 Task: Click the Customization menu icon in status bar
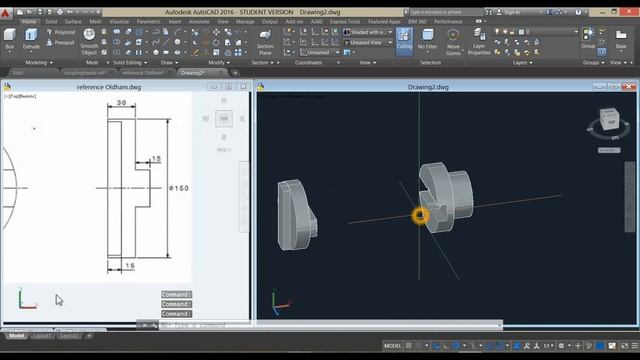pos(635,346)
